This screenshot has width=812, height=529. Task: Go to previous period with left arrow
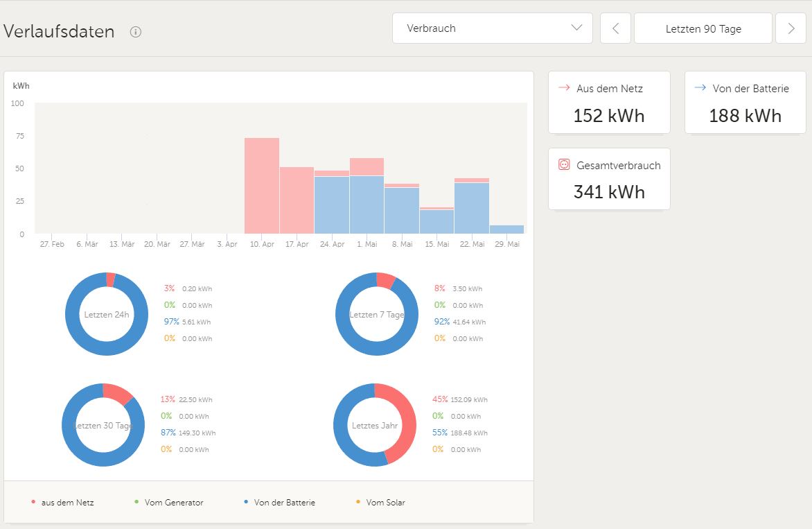pyautogui.click(x=615, y=28)
